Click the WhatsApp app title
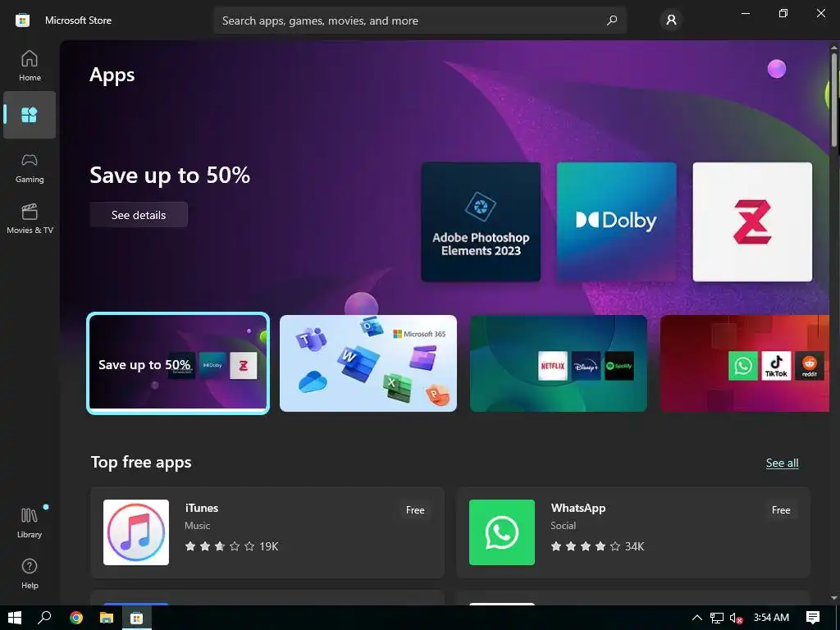 (x=578, y=508)
